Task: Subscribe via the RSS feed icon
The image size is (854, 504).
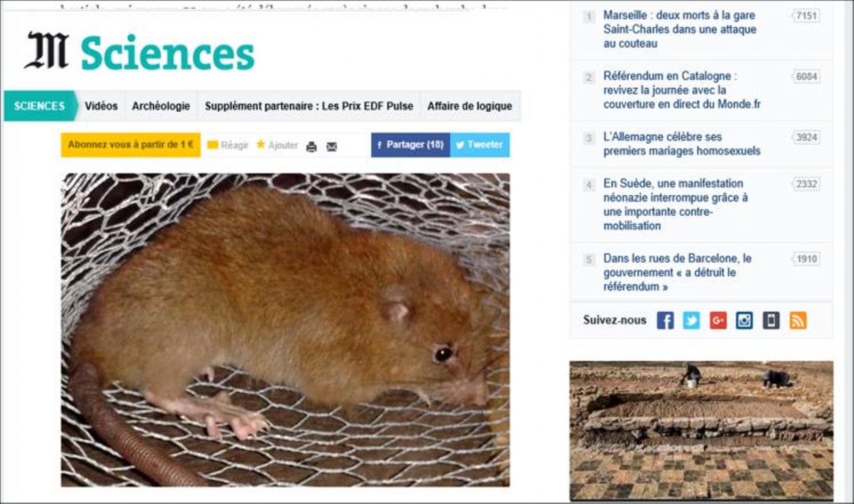Action: click(x=797, y=321)
